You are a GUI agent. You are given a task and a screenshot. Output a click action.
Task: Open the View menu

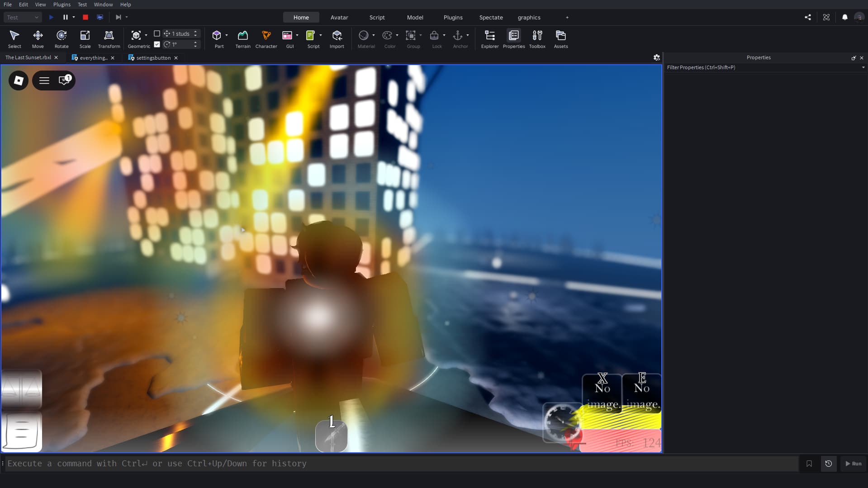[40, 5]
